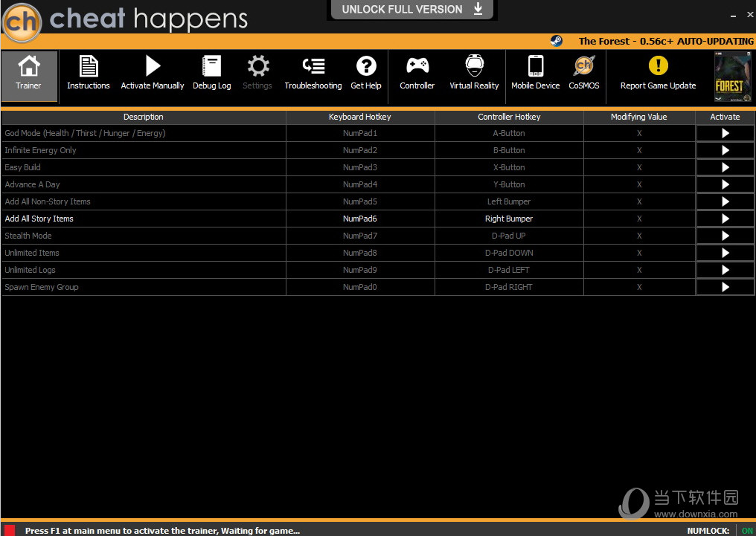Select Add All Story Items description

coord(39,219)
